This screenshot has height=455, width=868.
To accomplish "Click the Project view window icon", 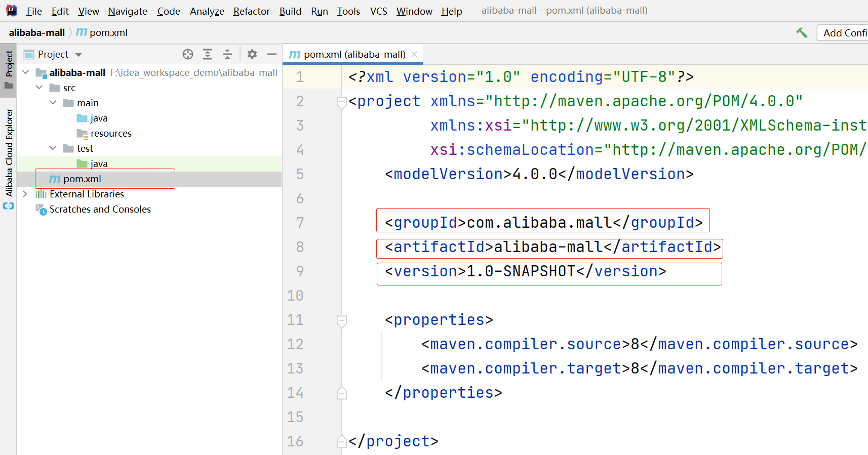I will coord(29,54).
